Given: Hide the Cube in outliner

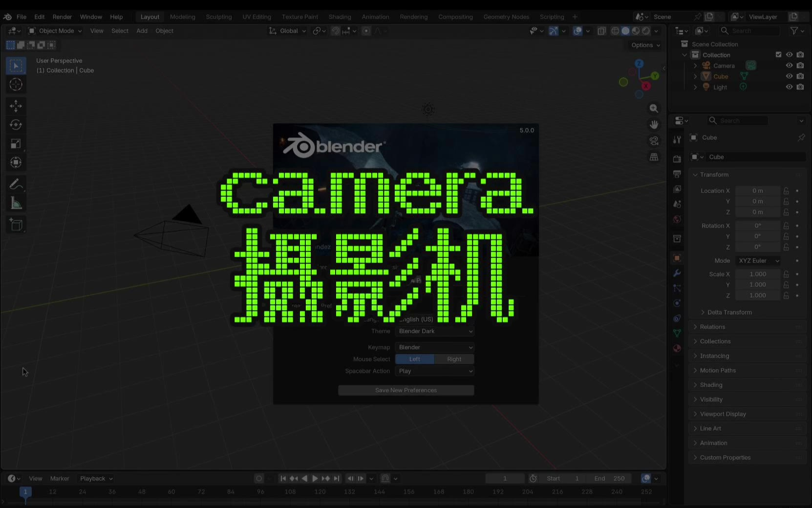Looking at the screenshot, I should tap(789, 76).
